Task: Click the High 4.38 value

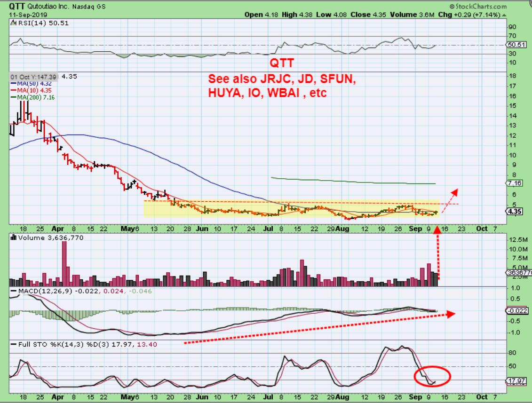Action: tap(297, 15)
